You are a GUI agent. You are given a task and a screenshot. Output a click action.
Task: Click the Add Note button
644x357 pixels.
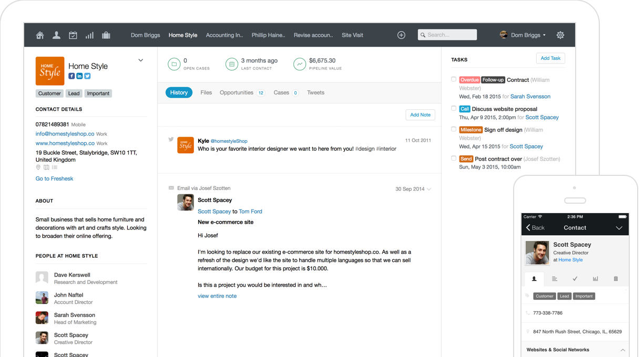coord(421,114)
